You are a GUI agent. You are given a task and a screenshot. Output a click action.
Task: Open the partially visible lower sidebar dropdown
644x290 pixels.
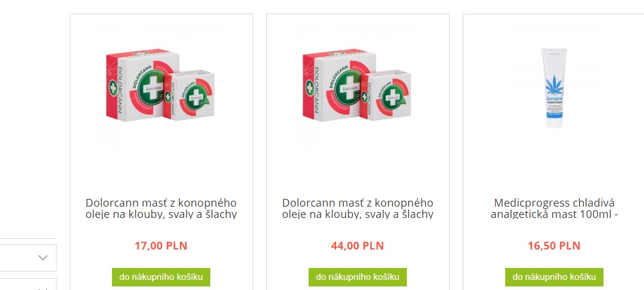click(28, 284)
